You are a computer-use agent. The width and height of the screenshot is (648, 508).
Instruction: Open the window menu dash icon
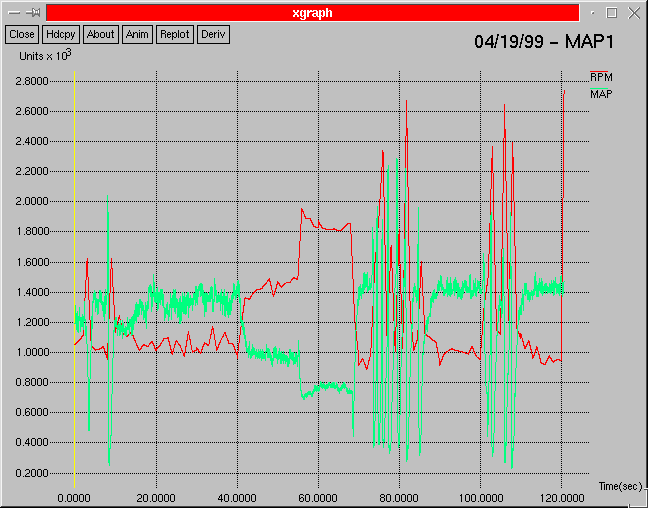pos(14,13)
